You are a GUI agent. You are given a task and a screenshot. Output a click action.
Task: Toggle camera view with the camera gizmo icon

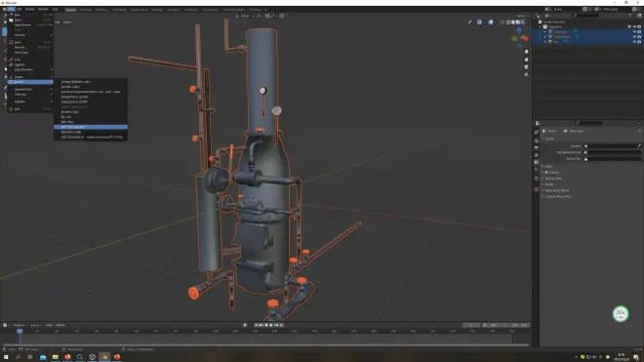pos(526,67)
